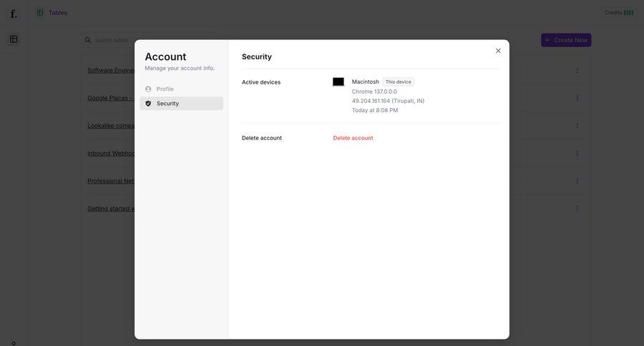
Task: Open more options for Getting started row
Action: click(x=577, y=209)
